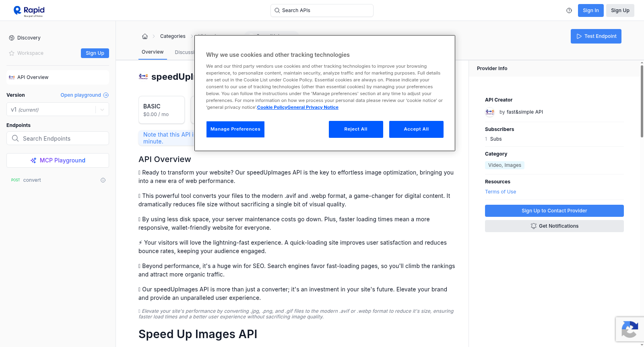Image resolution: width=644 pixels, height=347 pixels.
Task: Click the reCAPTCHA badge
Action: [630, 329]
